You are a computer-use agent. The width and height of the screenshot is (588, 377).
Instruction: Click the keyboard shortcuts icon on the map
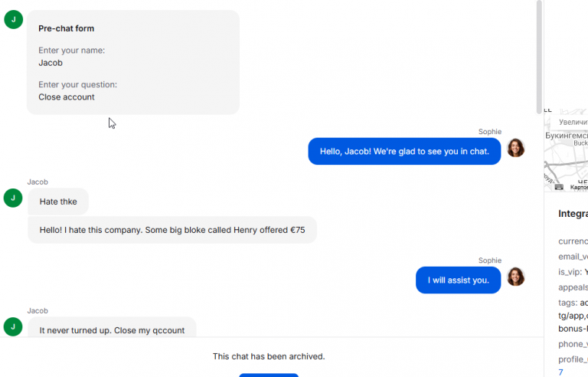pyautogui.click(x=559, y=187)
